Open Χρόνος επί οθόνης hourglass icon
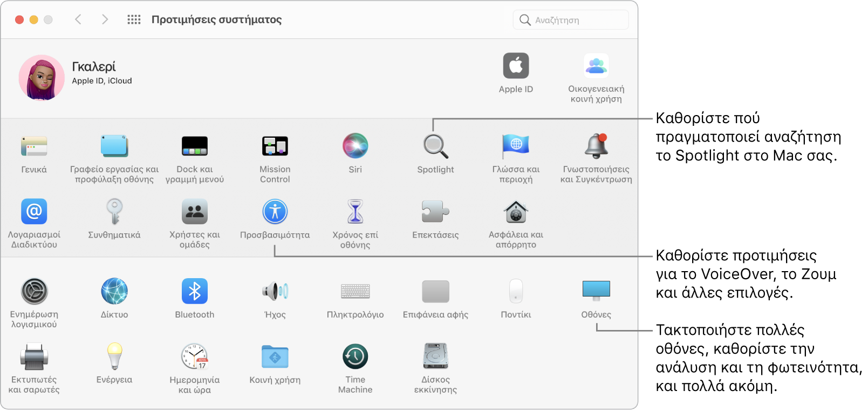The height and width of the screenshot is (411, 868). tap(356, 212)
